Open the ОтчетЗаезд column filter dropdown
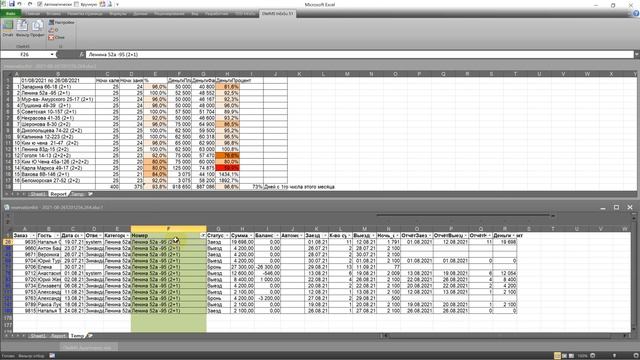 tap(430, 236)
